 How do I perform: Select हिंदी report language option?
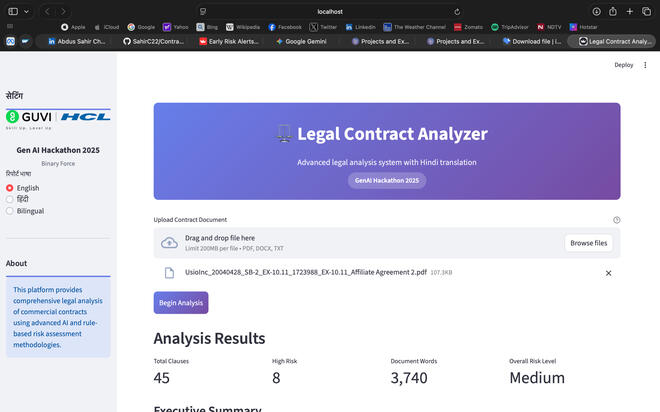[10, 199]
